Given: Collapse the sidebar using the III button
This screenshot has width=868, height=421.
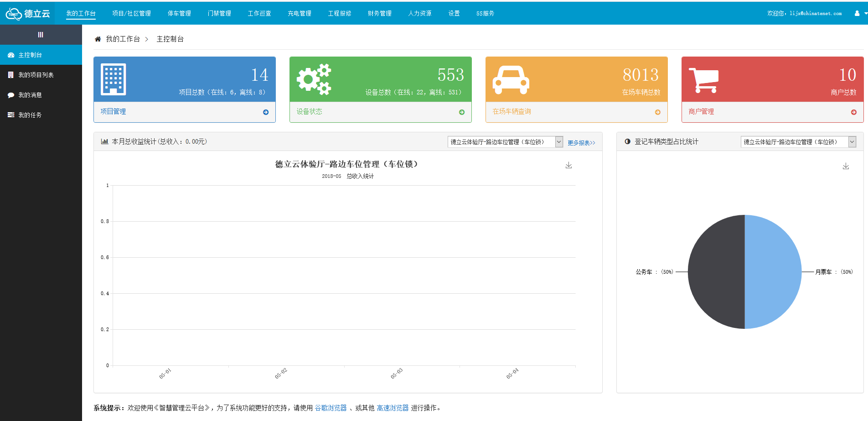Looking at the screenshot, I should tap(41, 34).
